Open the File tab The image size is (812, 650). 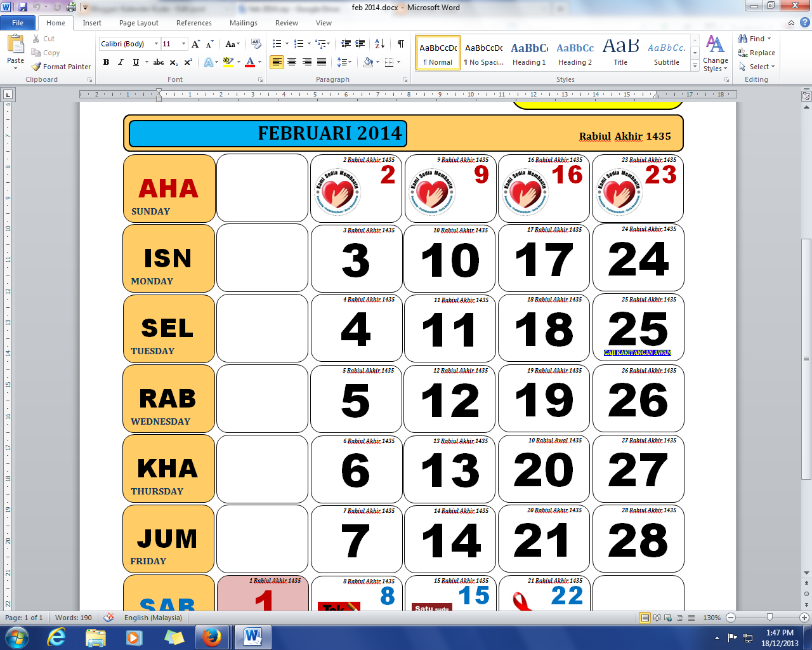18,23
